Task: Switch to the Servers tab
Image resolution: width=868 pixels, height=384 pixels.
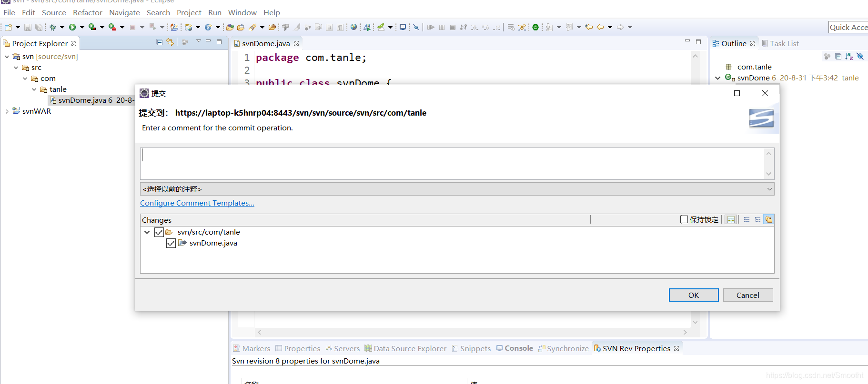Action: [x=343, y=348]
